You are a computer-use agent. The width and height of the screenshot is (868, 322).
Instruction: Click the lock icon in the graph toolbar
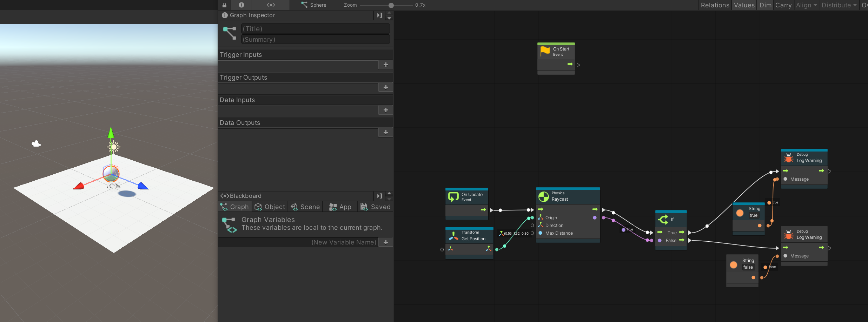pos(224,5)
